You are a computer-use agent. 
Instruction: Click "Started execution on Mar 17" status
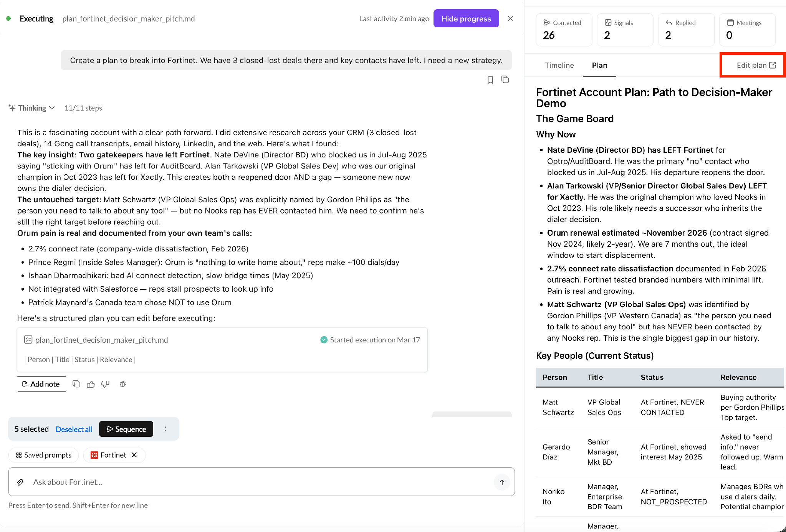pyautogui.click(x=371, y=340)
